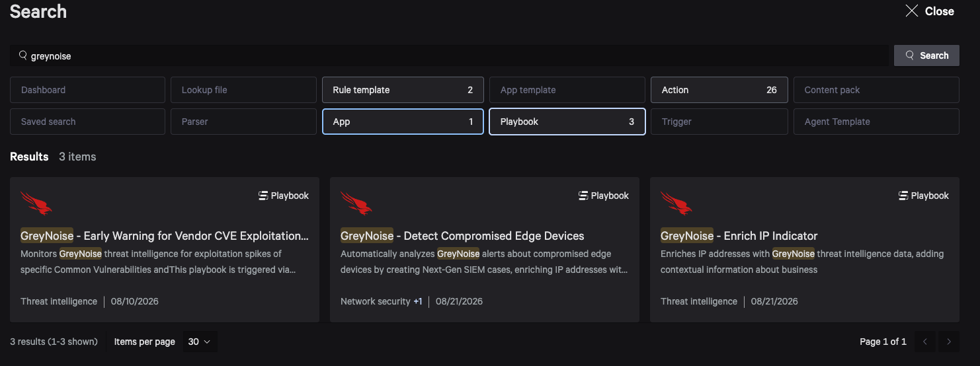Image resolution: width=980 pixels, height=366 pixels.
Task: Click Playbook type icon on Detect Compromised card
Action: (583, 196)
